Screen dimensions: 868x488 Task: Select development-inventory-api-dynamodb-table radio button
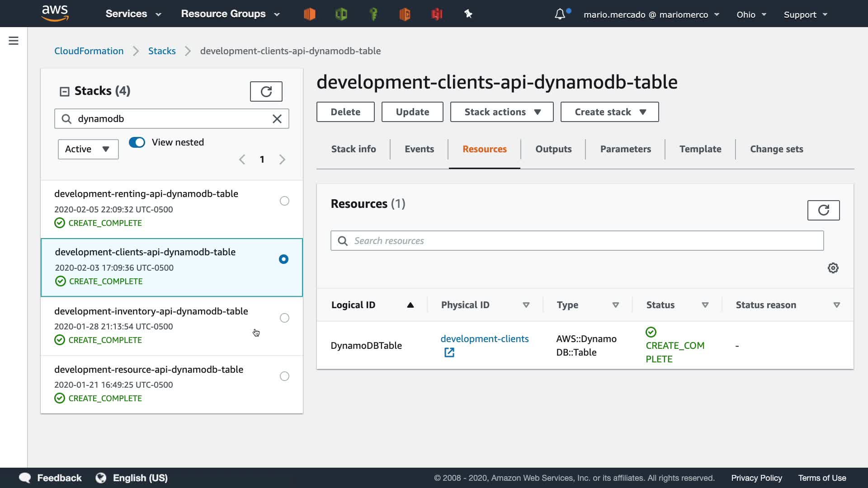[284, 318]
